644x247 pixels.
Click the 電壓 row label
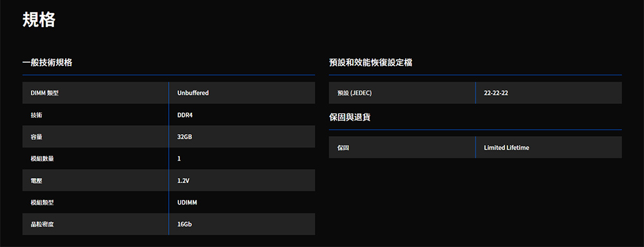[x=37, y=180]
